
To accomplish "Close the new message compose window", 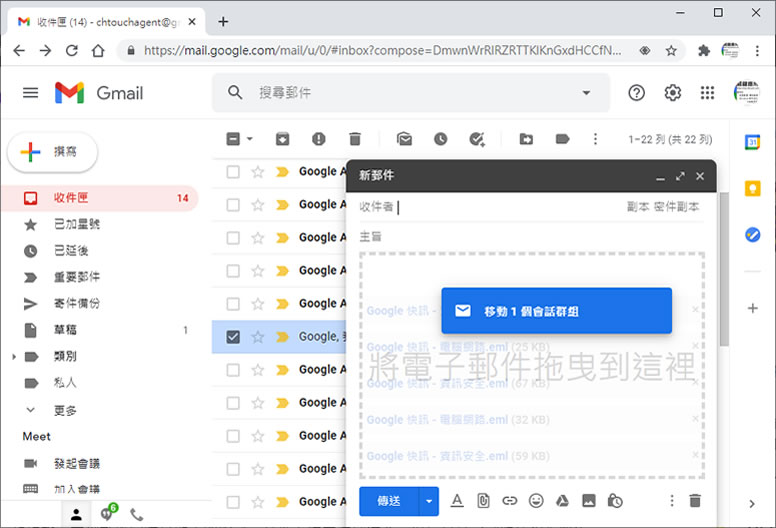I will (700, 176).
